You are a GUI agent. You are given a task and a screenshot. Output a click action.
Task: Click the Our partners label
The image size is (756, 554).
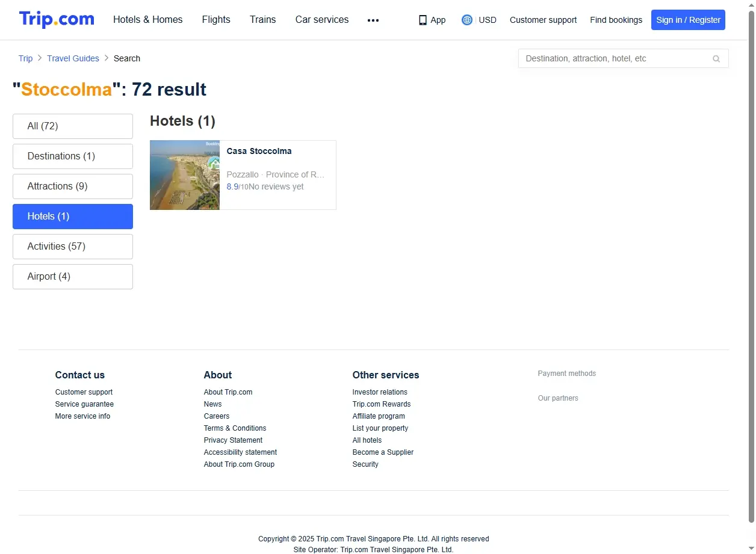point(558,398)
